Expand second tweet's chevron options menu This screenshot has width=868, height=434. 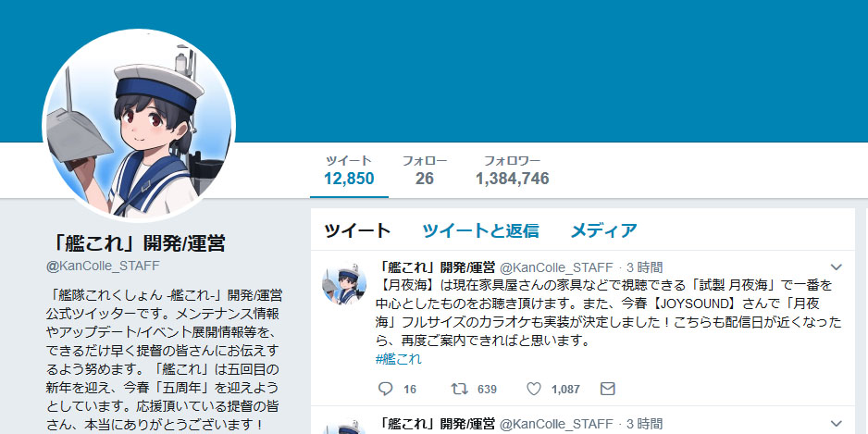pyautogui.click(x=836, y=424)
